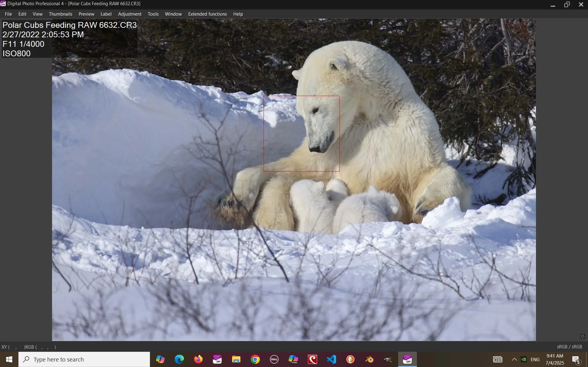This screenshot has width=588, height=367.
Task: Open the Adjustment menu
Action: (x=129, y=14)
